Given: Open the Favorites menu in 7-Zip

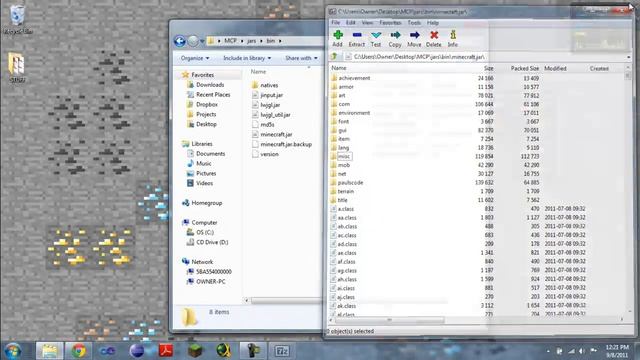Looking at the screenshot, I should 390,23.
